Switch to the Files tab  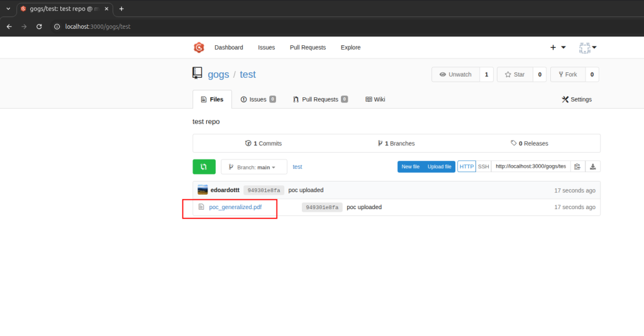pos(212,99)
